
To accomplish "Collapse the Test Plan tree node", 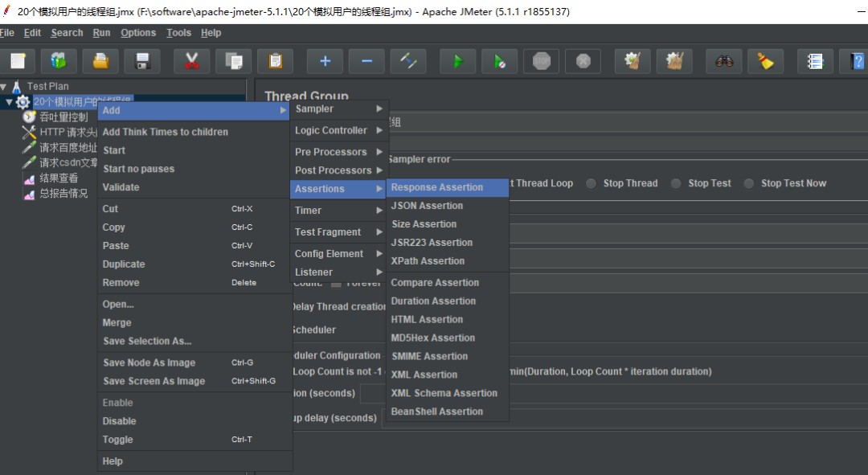I will (x=4, y=87).
